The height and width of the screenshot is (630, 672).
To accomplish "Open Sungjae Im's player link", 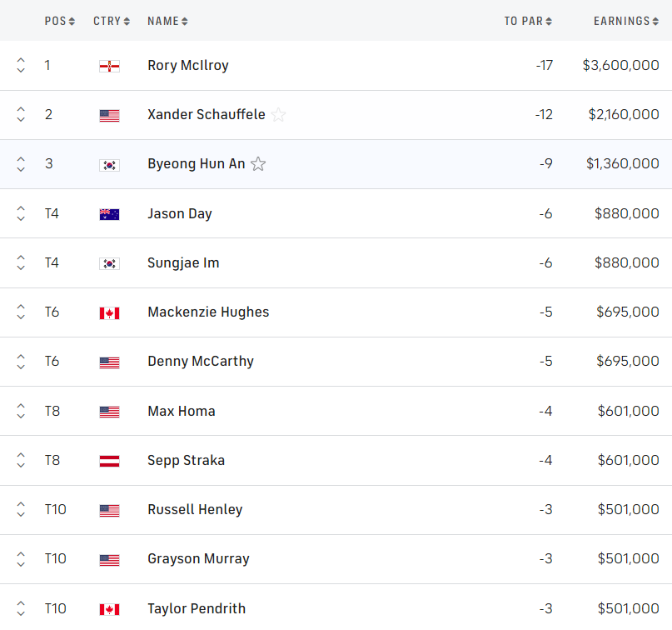I will (183, 263).
